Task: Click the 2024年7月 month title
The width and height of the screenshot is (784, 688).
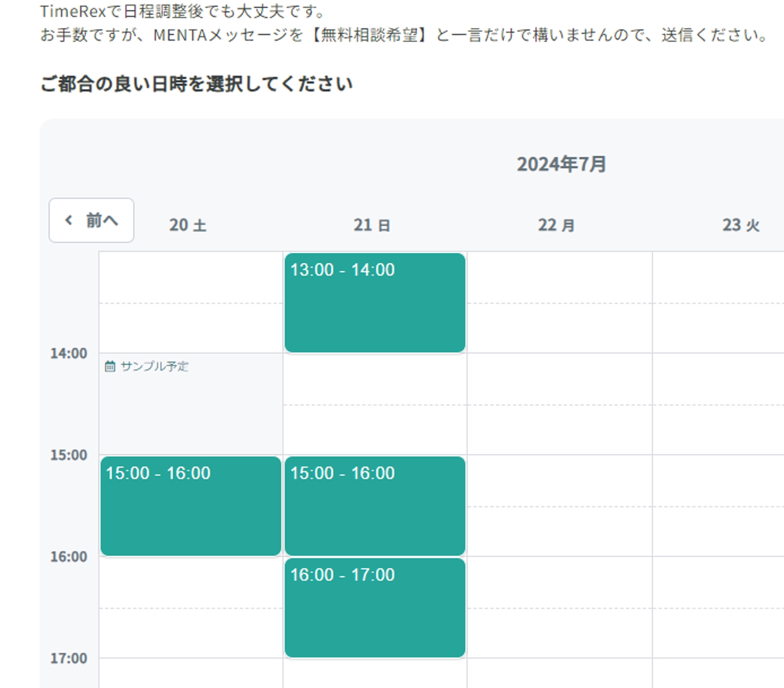Action: [562, 164]
